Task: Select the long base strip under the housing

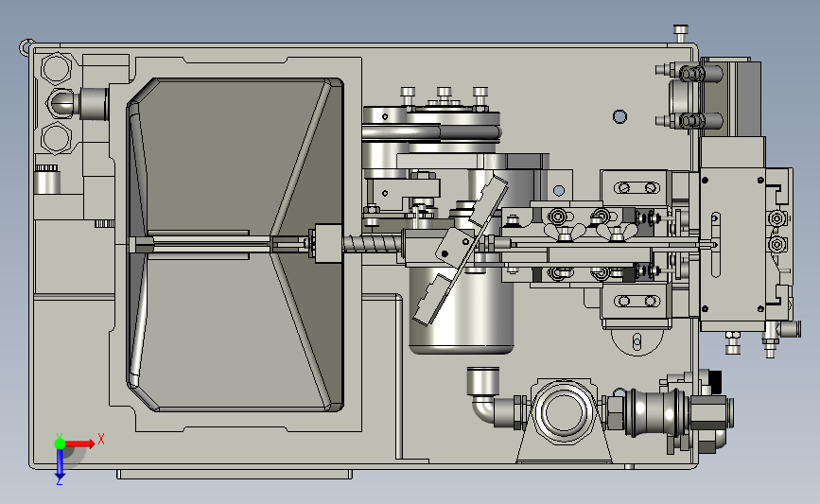Action: [235, 474]
